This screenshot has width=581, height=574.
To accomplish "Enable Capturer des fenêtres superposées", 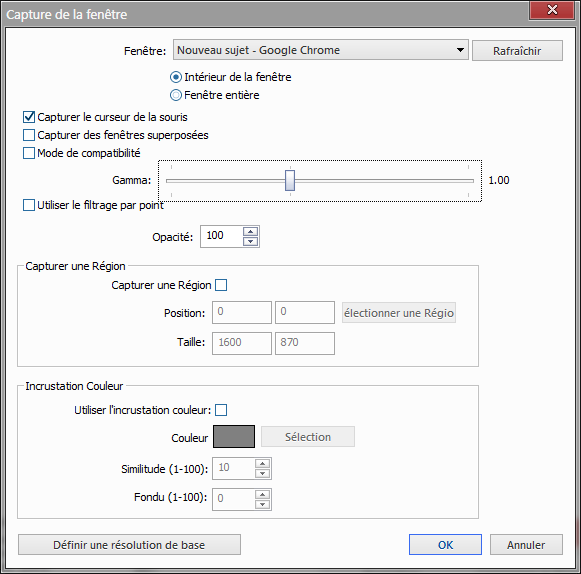I will (29, 135).
